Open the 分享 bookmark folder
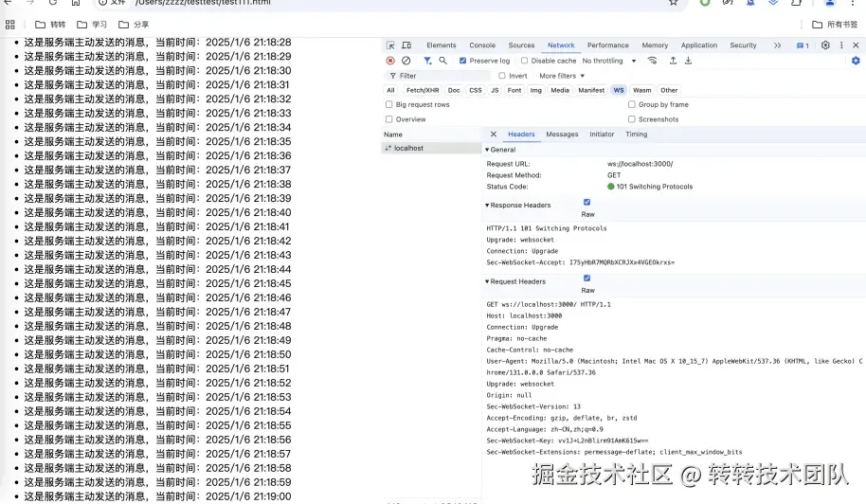The width and height of the screenshot is (866, 504). click(134, 25)
